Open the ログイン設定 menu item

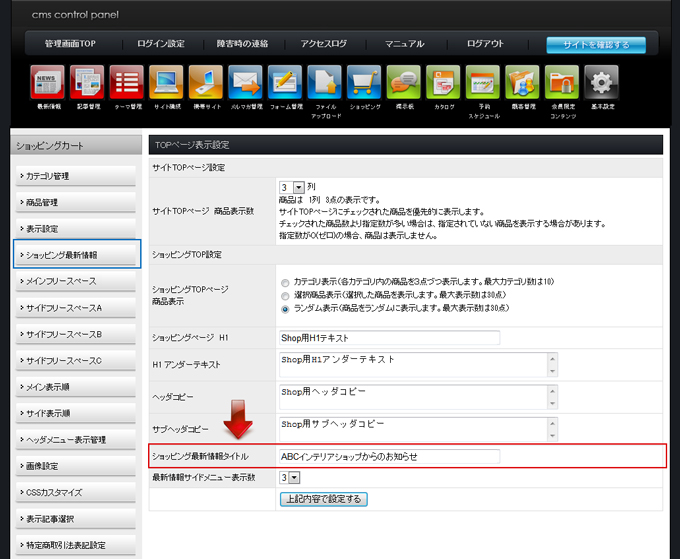161,44
